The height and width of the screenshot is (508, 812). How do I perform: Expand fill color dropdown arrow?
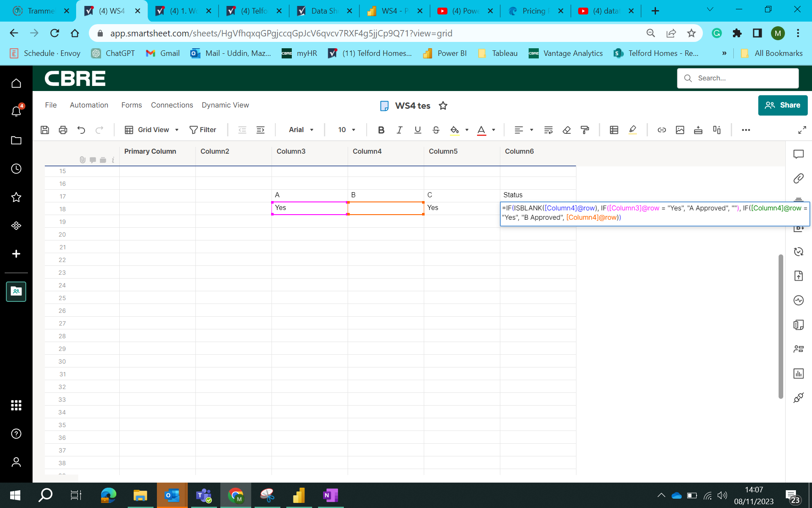point(467,130)
